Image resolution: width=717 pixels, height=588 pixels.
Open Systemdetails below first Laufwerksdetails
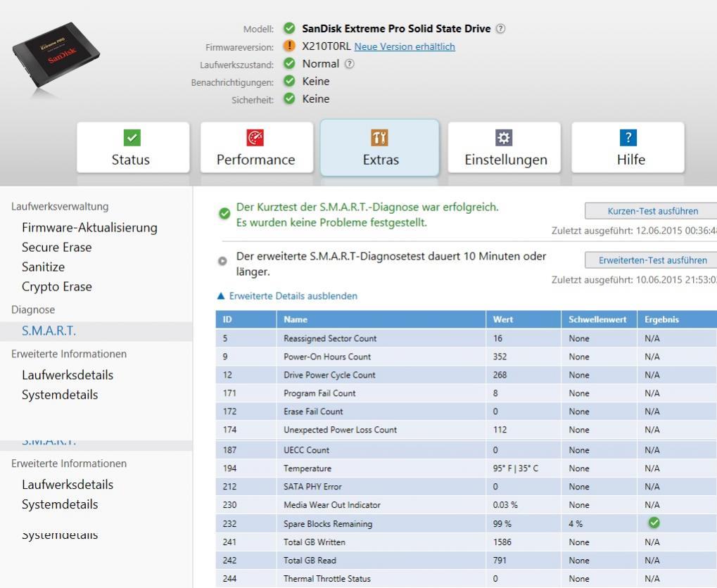[60, 395]
